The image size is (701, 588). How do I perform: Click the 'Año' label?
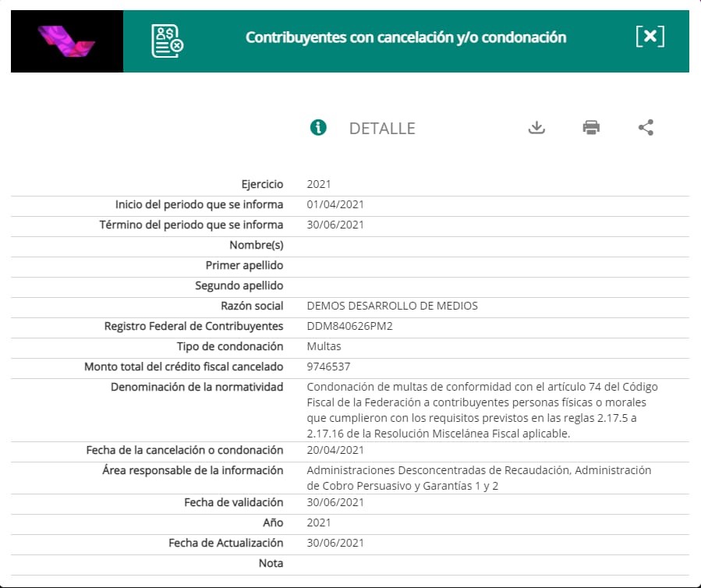[x=273, y=522]
